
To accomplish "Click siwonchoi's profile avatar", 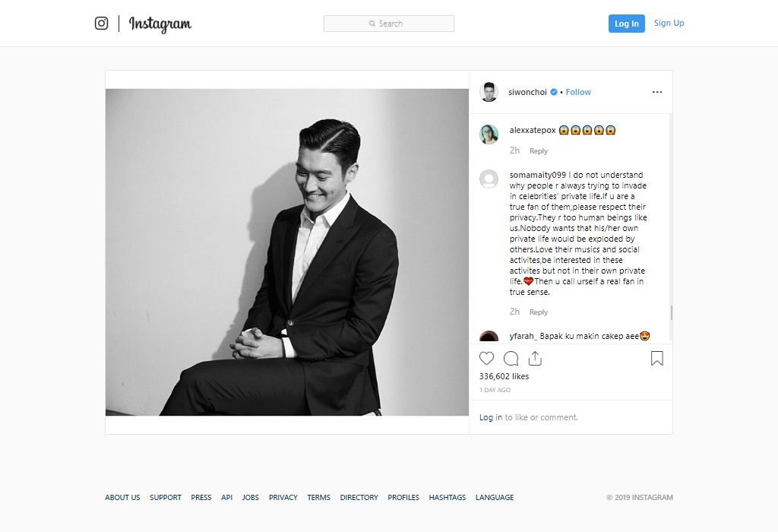I will point(489,92).
